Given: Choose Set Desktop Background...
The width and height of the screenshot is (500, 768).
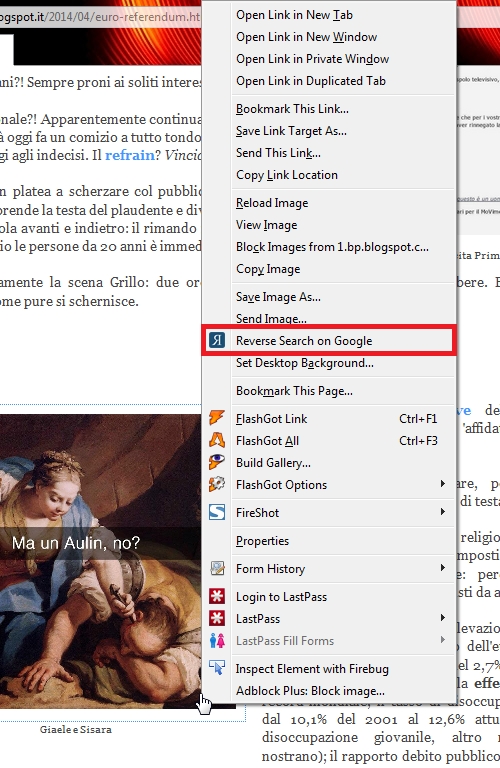Looking at the screenshot, I should point(329,363).
